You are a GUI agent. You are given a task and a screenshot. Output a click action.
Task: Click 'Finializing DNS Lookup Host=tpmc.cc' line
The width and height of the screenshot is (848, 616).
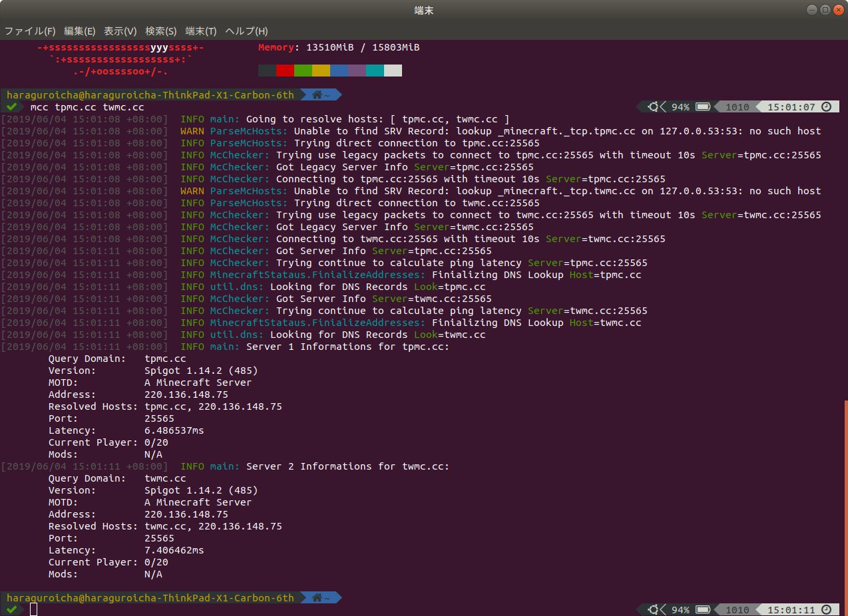point(321,275)
